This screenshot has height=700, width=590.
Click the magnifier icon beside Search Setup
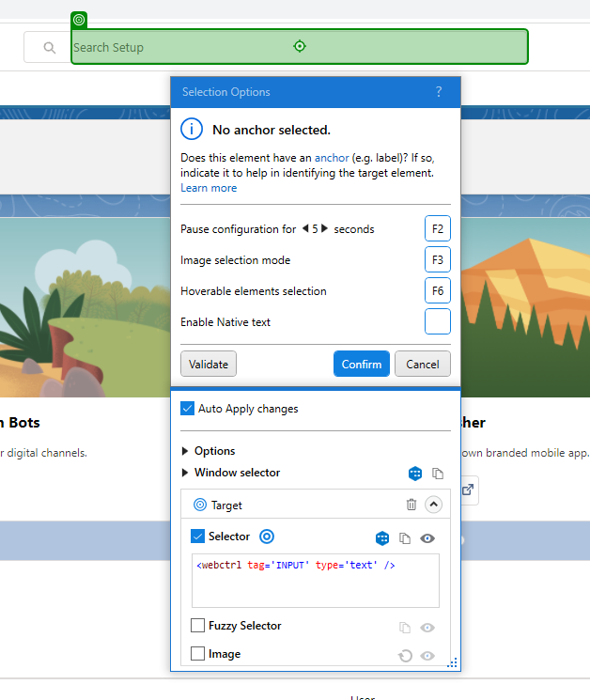[49, 47]
